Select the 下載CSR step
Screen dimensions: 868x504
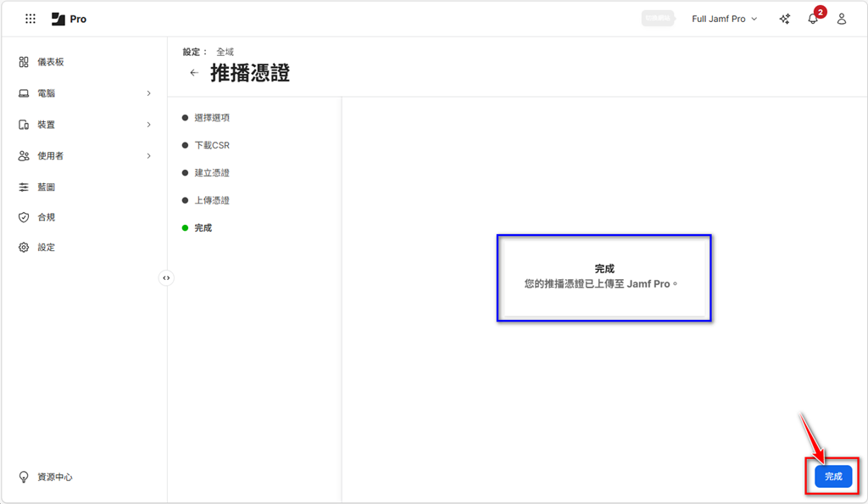point(211,145)
